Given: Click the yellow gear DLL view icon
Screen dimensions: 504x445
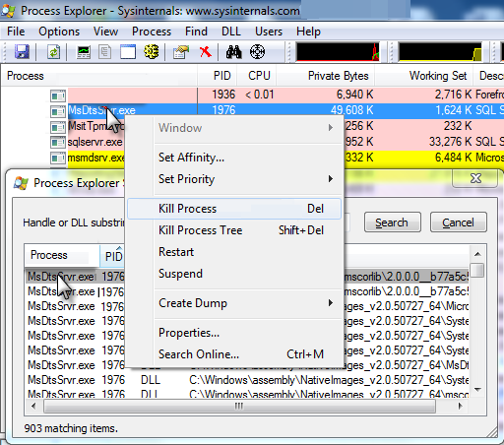Looking at the screenshot, I should pyautogui.click(x=152, y=52).
